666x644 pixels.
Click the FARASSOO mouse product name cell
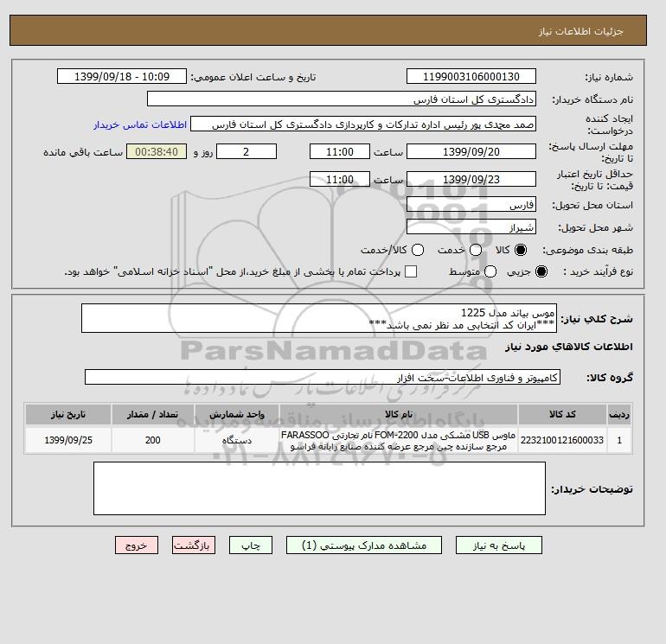tap(399, 440)
